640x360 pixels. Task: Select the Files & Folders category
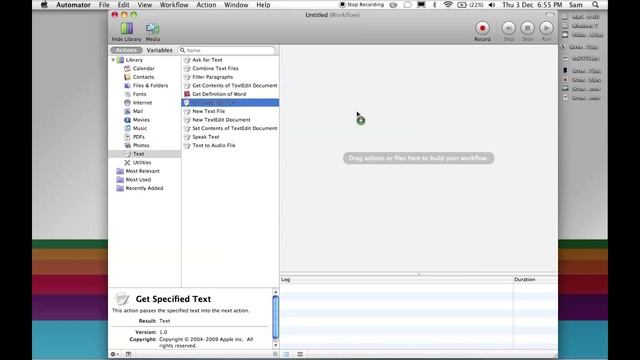[150, 85]
